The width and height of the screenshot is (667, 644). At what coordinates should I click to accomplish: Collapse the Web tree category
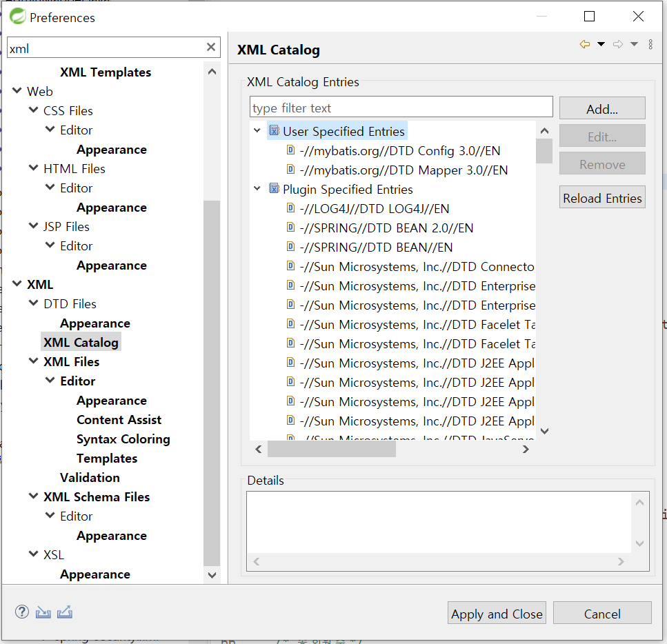point(17,90)
